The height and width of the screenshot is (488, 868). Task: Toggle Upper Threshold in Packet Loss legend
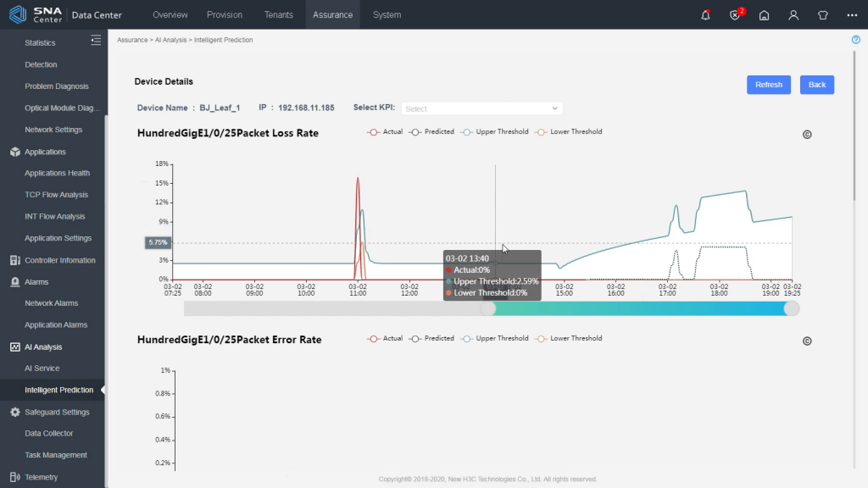[495, 131]
